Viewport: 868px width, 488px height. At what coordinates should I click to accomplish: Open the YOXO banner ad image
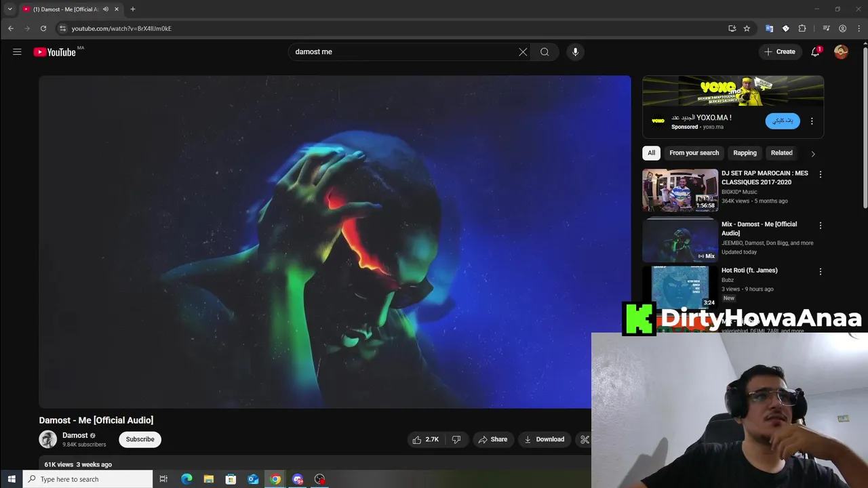click(x=733, y=91)
